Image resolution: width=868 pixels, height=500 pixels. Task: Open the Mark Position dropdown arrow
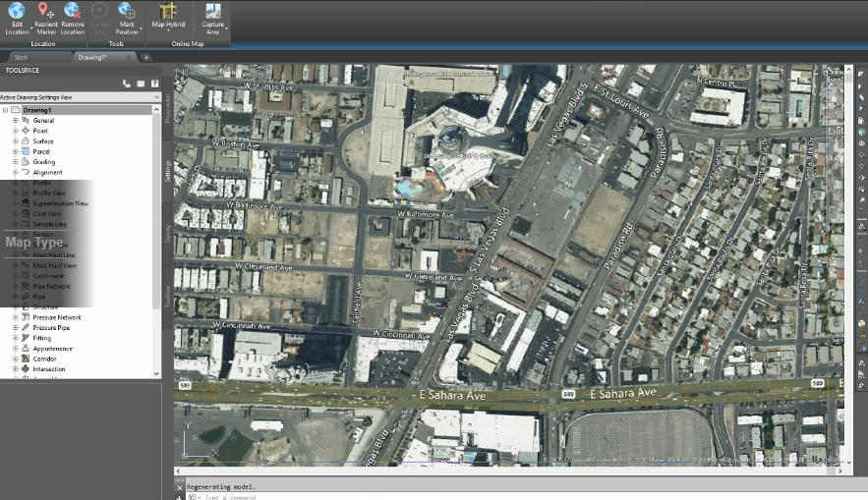141,28
